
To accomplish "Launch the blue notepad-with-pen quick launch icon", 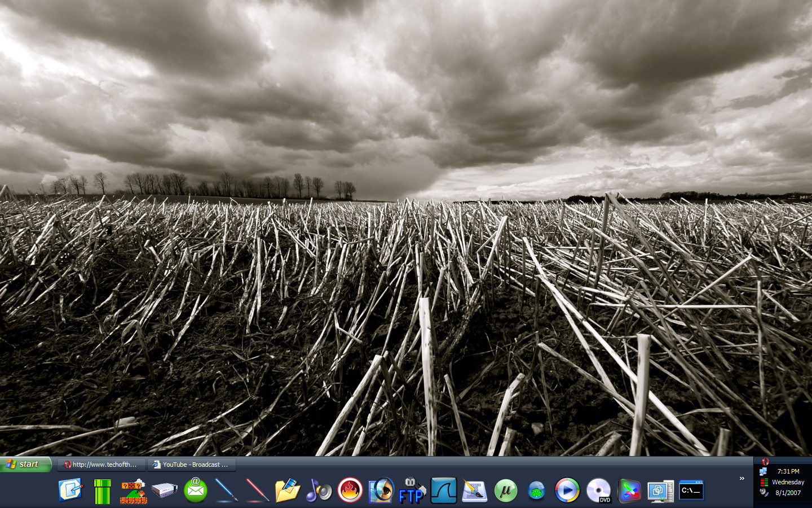I will [71, 490].
